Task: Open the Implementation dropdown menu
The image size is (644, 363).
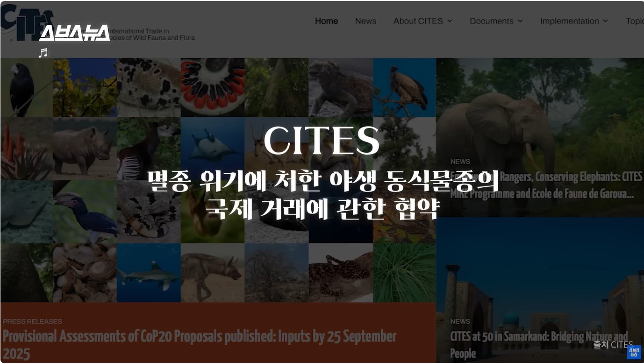Action: point(574,21)
